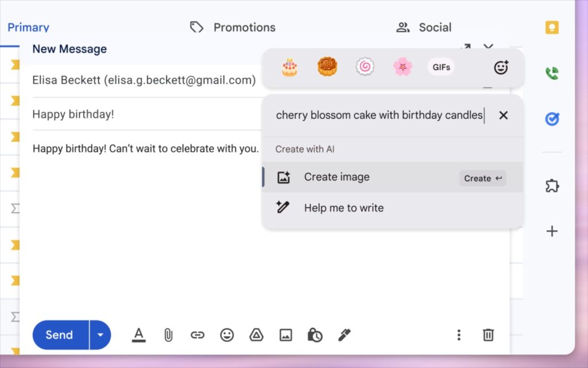The height and width of the screenshot is (368, 588).
Task: Discard the draft with the trash icon
Action: pos(488,335)
